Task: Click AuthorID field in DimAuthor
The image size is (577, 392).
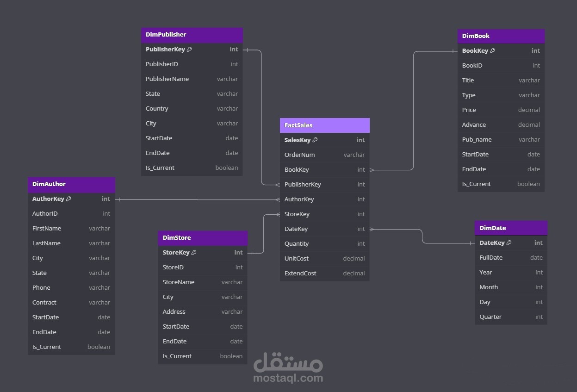Action: point(71,214)
